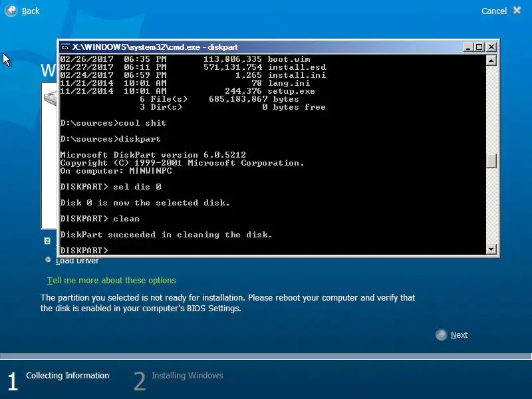Click '0 bytes free' text in console
Viewport: 532px width, 399px height.
click(x=294, y=107)
